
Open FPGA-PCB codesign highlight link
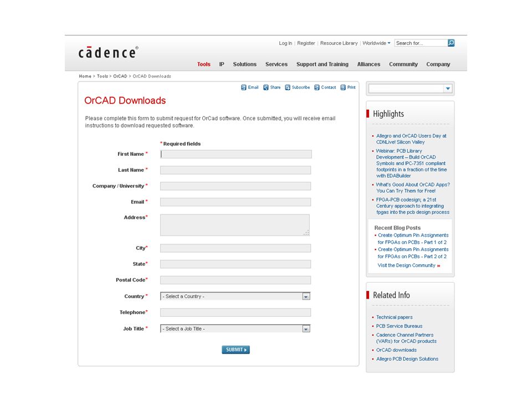pos(412,206)
